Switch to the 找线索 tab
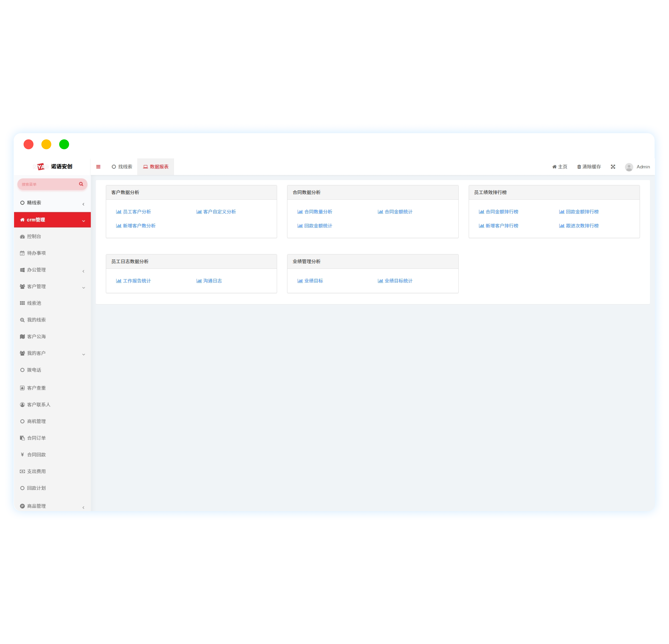 pyautogui.click(x=122, y=167)
